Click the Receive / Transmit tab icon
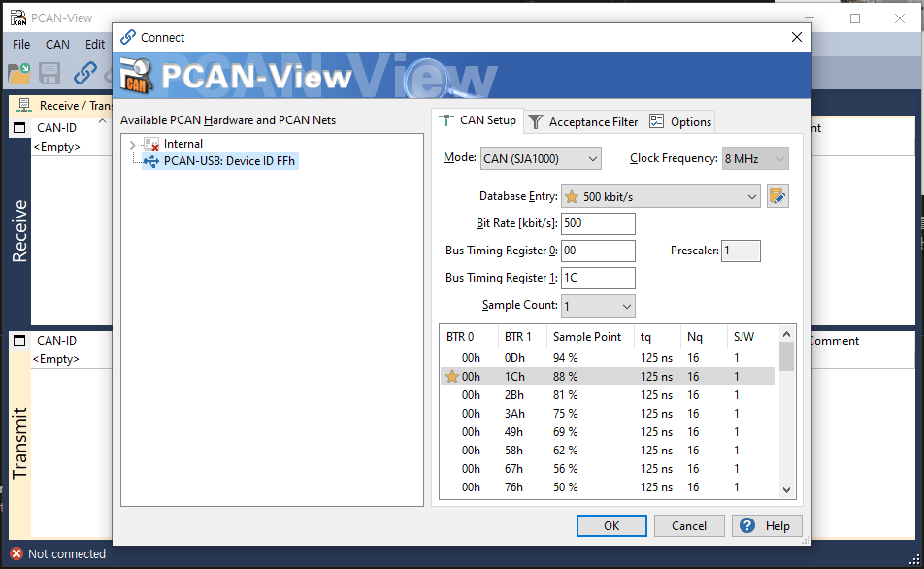 coord(24,106)
